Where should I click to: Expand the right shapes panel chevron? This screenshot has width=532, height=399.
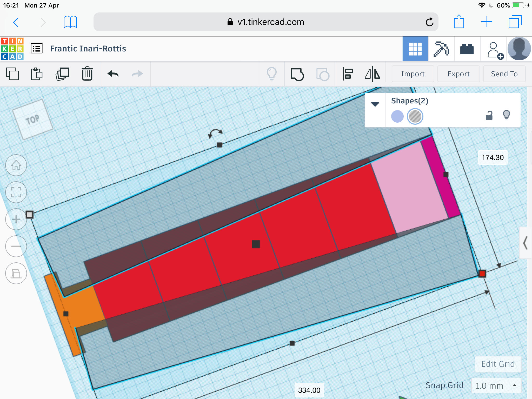coord(526,243)
